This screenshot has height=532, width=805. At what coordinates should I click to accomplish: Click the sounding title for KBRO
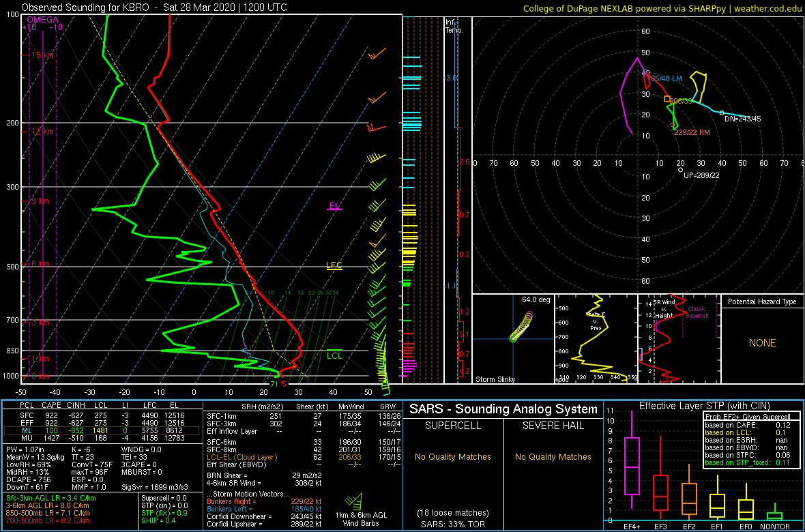154,8
